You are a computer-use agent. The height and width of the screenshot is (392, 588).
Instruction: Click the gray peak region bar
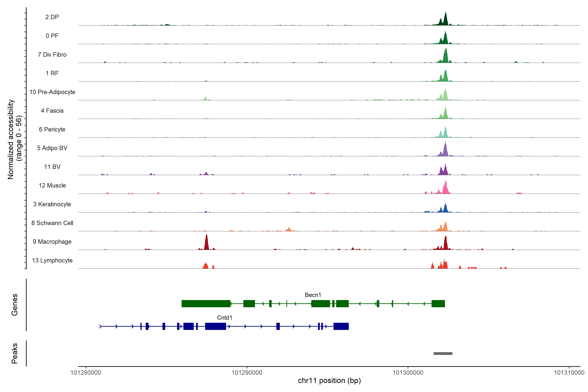point(443,353)
